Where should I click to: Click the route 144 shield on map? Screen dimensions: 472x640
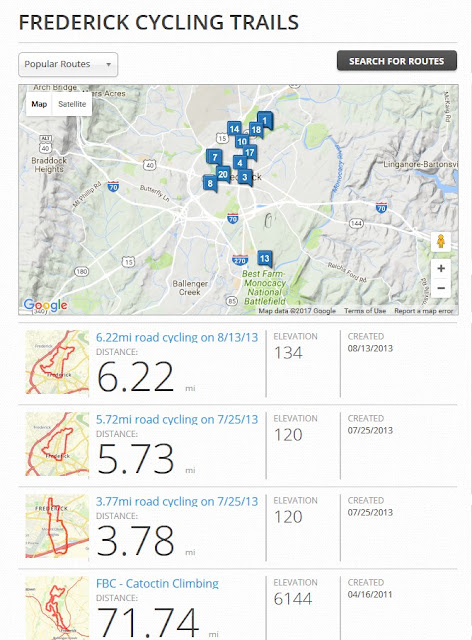coord(356,223)
